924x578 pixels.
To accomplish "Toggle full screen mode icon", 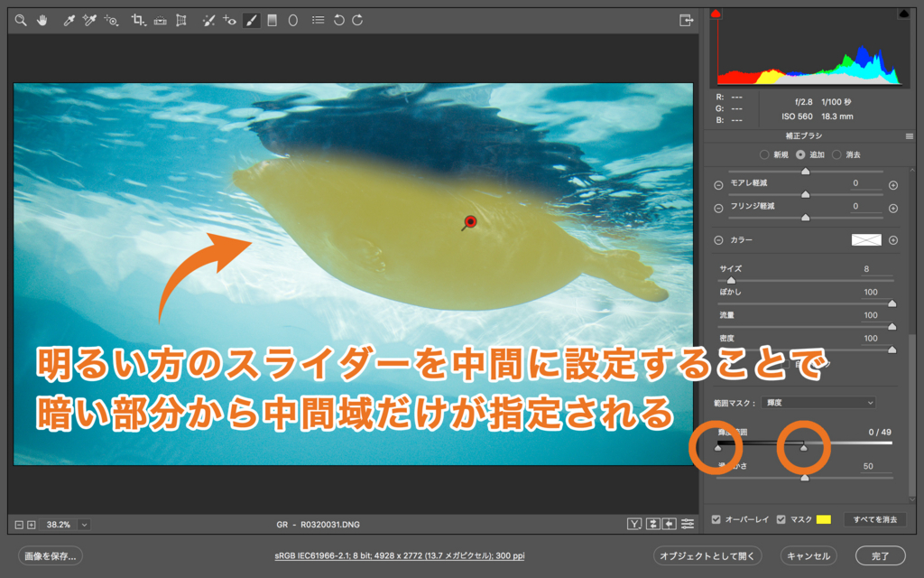I will (x=686, y=21).
